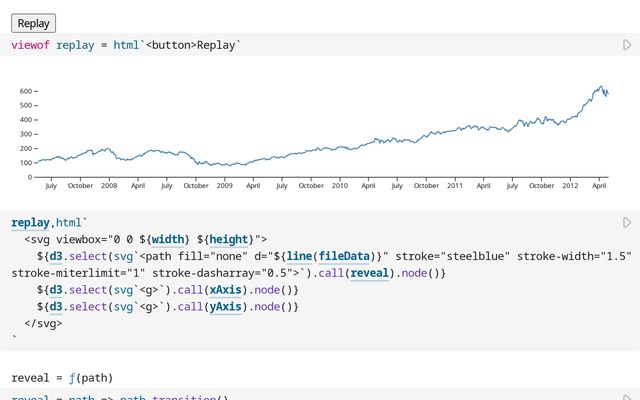The width and height of the screenshot is (640, 400).
Task: Click the 2012 x-axis tick label
Action: point(570,185)
